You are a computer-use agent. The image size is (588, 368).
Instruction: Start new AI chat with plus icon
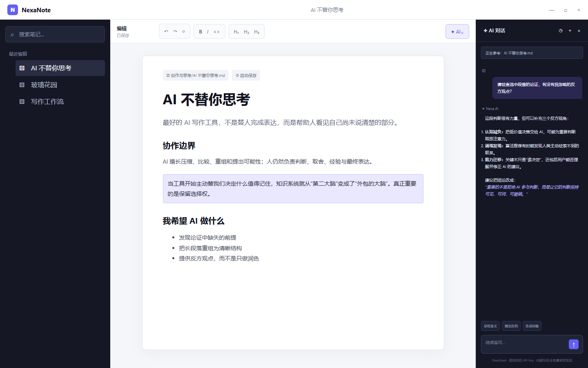pos(570,31)
